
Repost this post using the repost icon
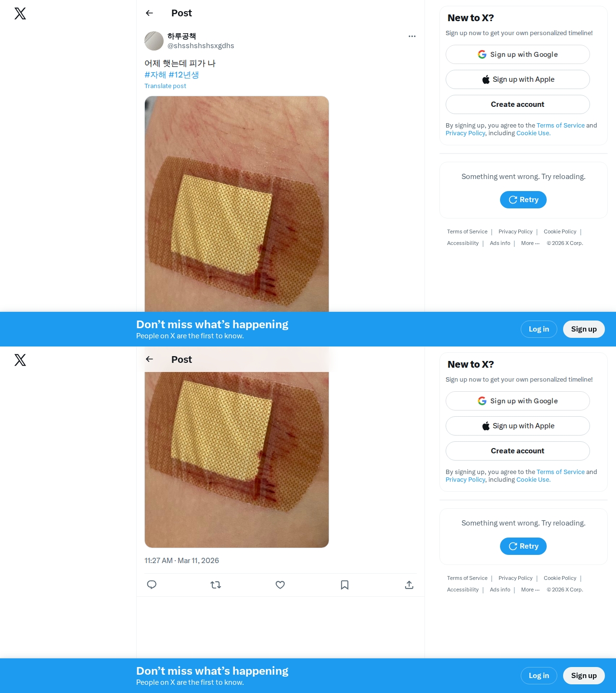pyautogui.click(x=216, y=585)
